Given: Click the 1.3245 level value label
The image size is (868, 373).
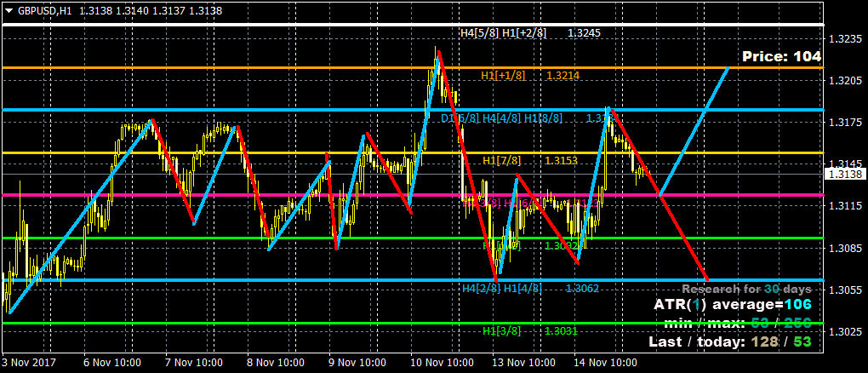Looking at the screenshot, I should [x=584, y=33].
